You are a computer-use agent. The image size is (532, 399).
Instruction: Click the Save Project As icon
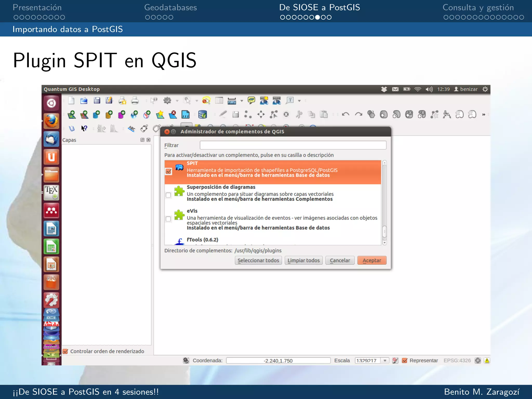click(109, 101)
